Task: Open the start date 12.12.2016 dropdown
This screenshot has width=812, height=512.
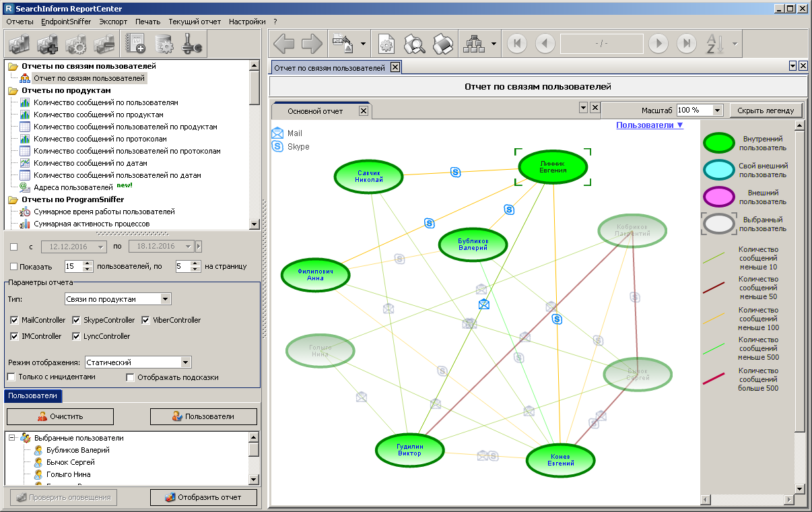Action: click(101, 247)
